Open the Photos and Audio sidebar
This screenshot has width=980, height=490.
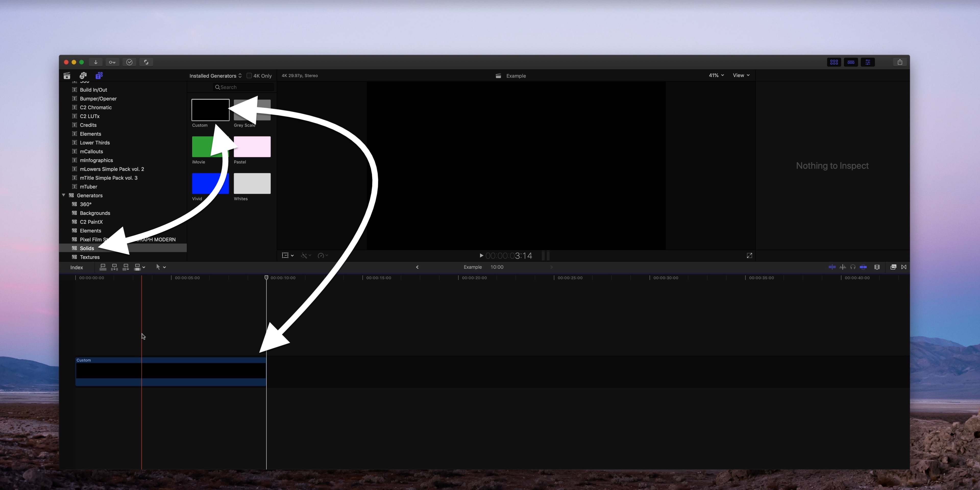pyautogui.click(x=83, y=76)
